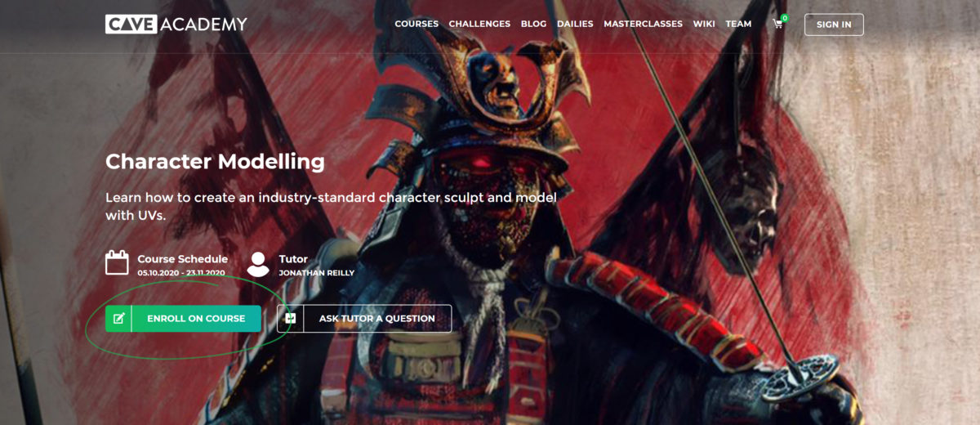Open the shopping cart icon
Image resolution: width=980 pixels, height=425 pixels.
[777, 25]
